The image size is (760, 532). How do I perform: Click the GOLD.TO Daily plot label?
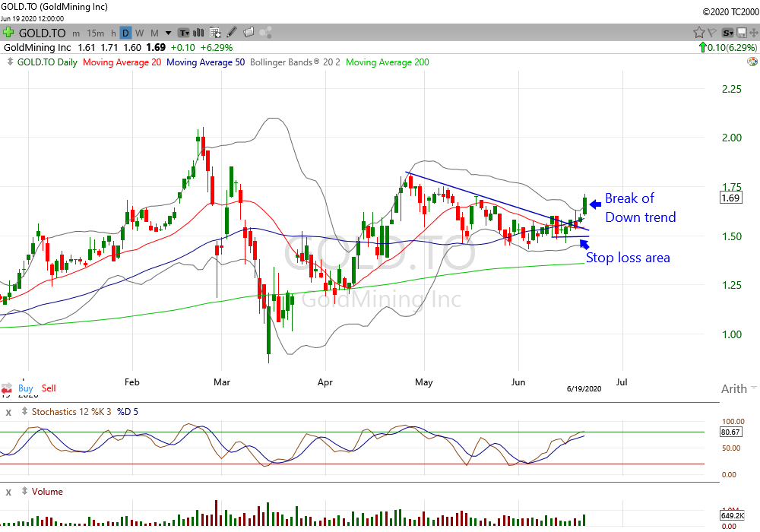coord(47,62)
